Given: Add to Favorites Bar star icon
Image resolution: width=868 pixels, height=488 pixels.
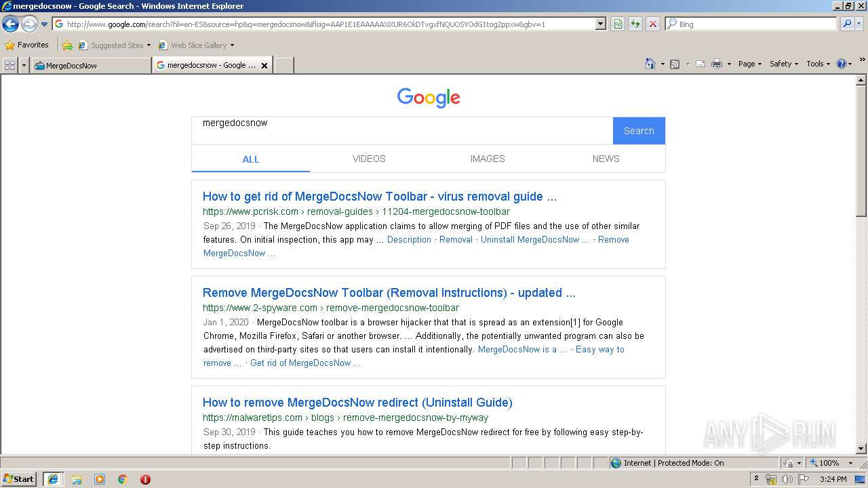Looking at the screenshot, I should click(67, 45).
